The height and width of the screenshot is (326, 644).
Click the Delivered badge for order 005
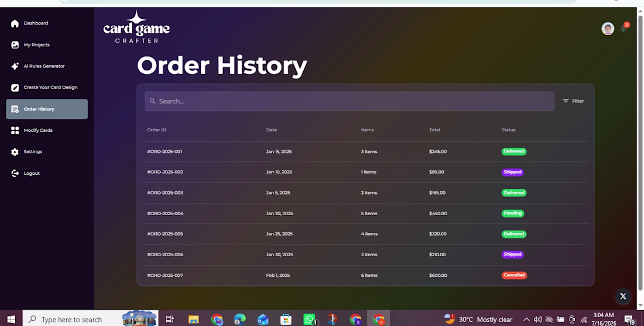514,234
